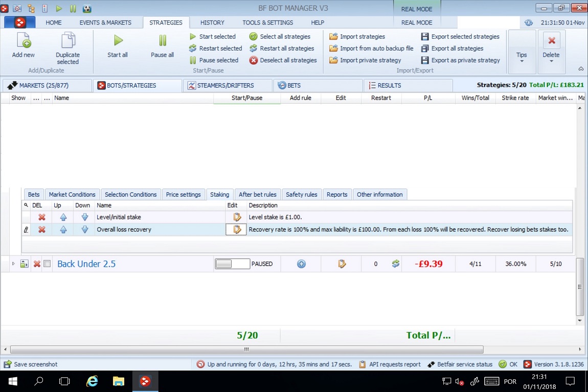Edit the Back Under 2.5 strategy
Viewport: 588px width, 392px height.
tap(342, 264)
